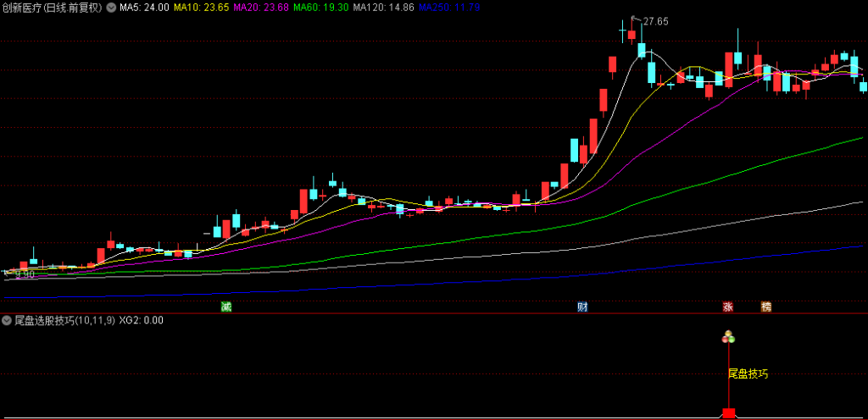Screen dimensions: 868x420
Task: Click the 27.65 high price label
Action: (x=655, y=21)
